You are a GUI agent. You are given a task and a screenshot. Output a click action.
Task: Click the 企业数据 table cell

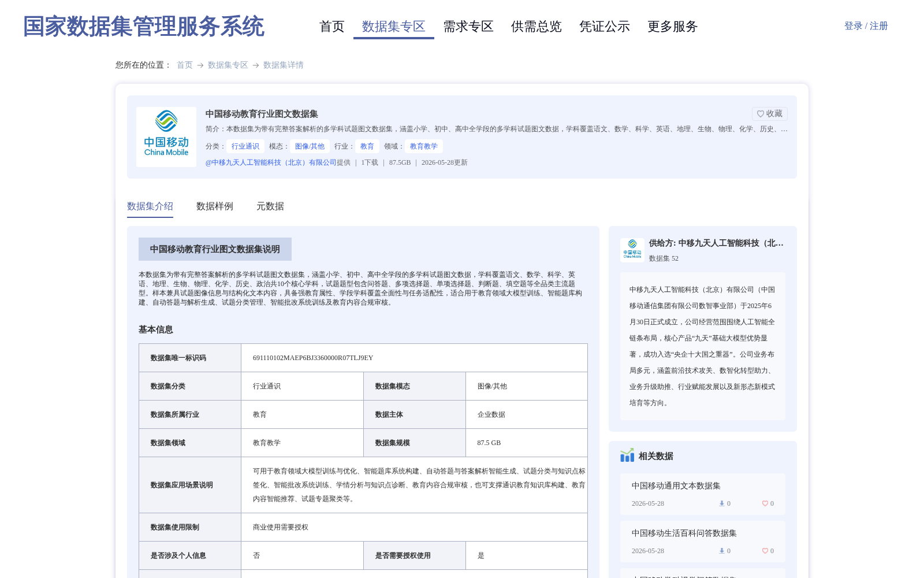tap(526, 414)
